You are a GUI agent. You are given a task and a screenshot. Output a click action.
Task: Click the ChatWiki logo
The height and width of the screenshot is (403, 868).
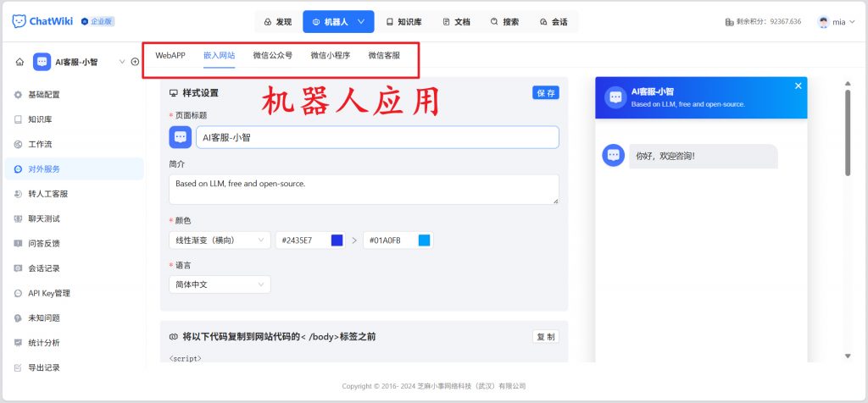(x=42, y=21)
